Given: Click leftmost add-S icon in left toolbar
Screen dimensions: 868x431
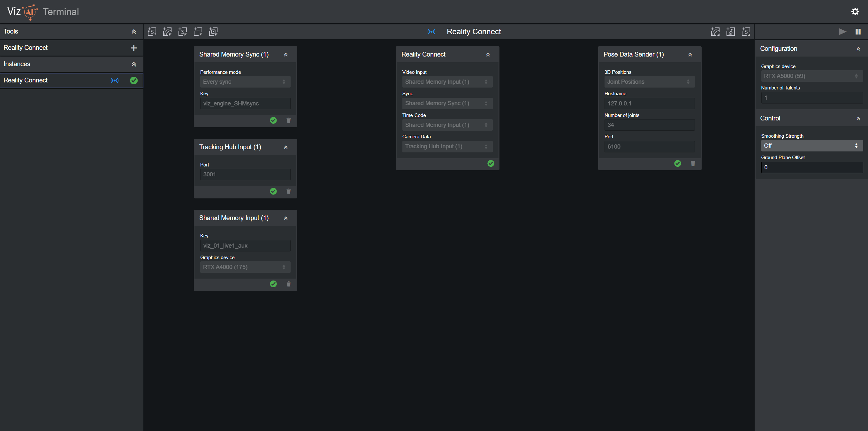Looking at the screenshot, I should point(152,32).
